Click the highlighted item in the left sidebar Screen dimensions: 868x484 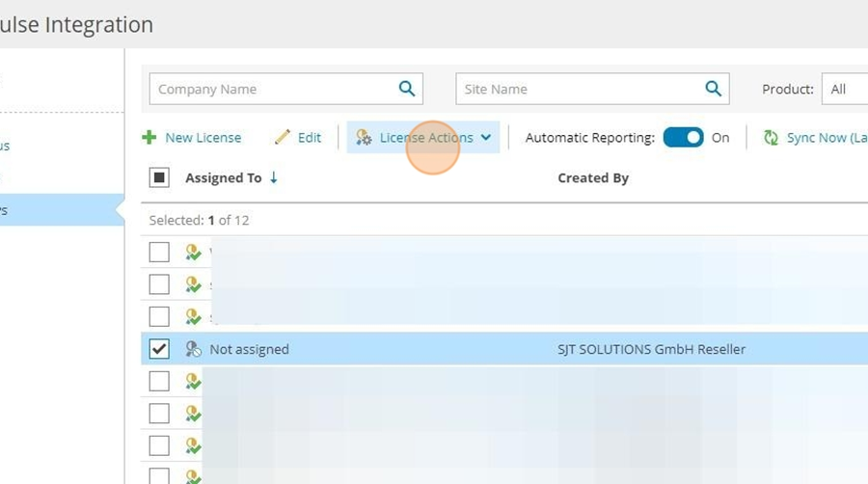click(61, 209)
